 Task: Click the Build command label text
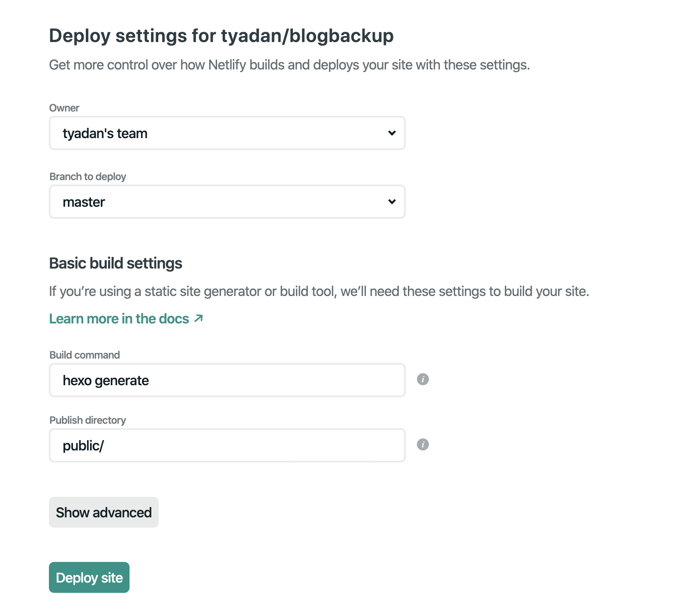84,355
